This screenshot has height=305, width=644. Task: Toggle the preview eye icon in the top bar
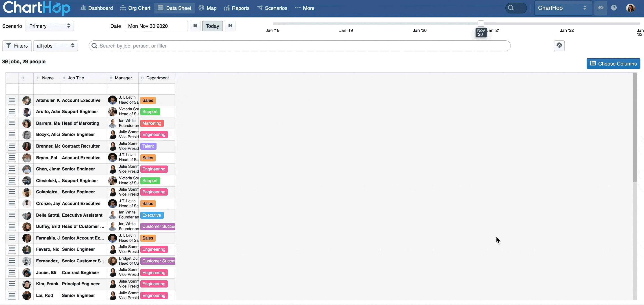tap(601, 8)
